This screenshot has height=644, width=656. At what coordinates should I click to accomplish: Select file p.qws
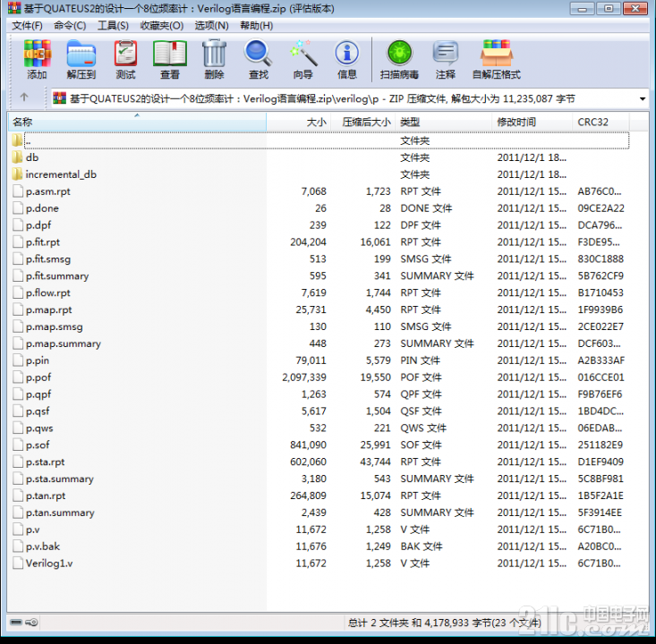39,428
